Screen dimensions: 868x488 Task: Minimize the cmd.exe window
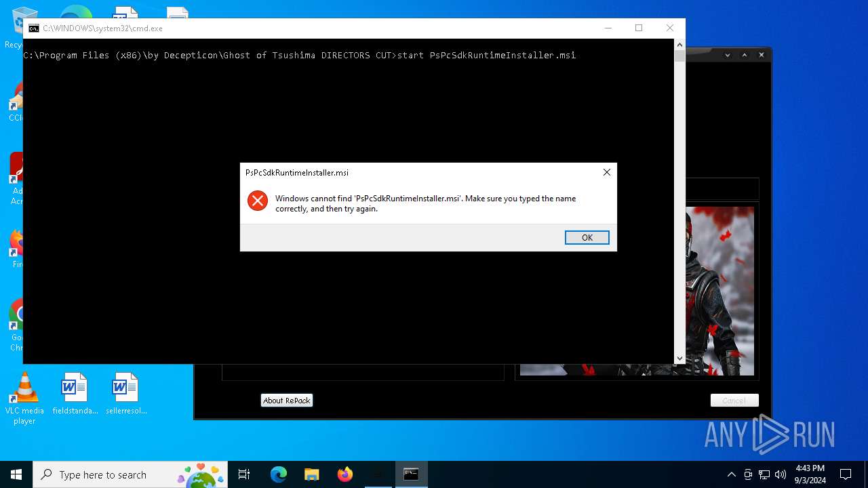608,28
